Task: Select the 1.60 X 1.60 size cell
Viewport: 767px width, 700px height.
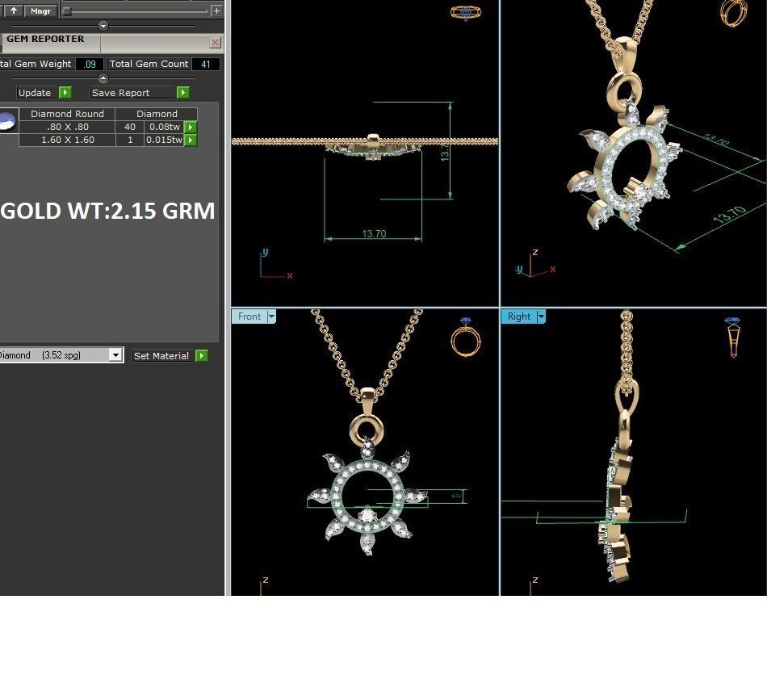Action: [68, 140]
